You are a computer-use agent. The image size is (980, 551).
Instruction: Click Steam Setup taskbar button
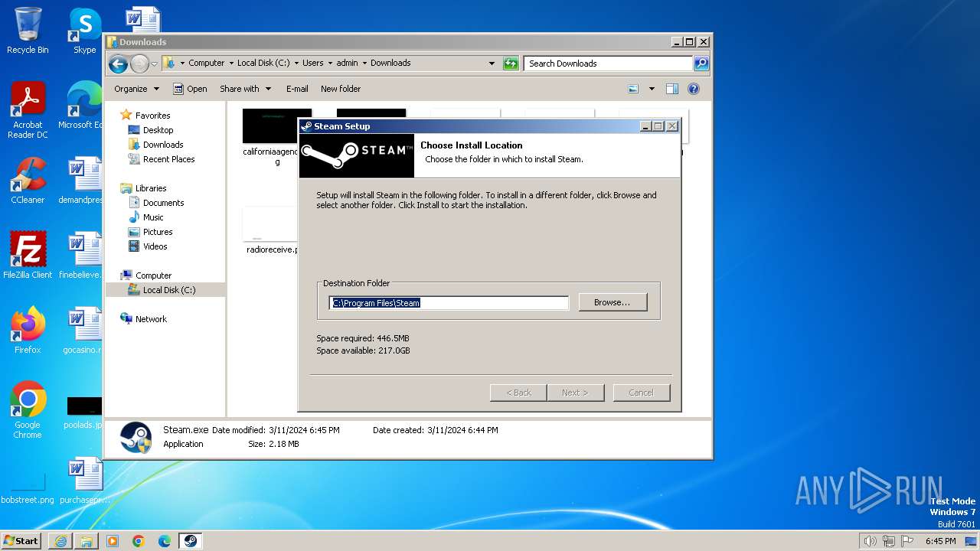[190, 541]
